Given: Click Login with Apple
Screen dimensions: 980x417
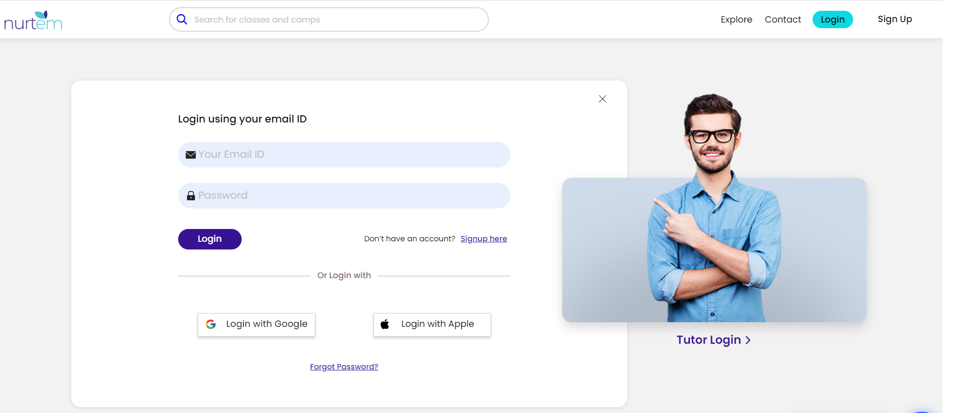Looking at the screenshot, I should coord(432,324).
